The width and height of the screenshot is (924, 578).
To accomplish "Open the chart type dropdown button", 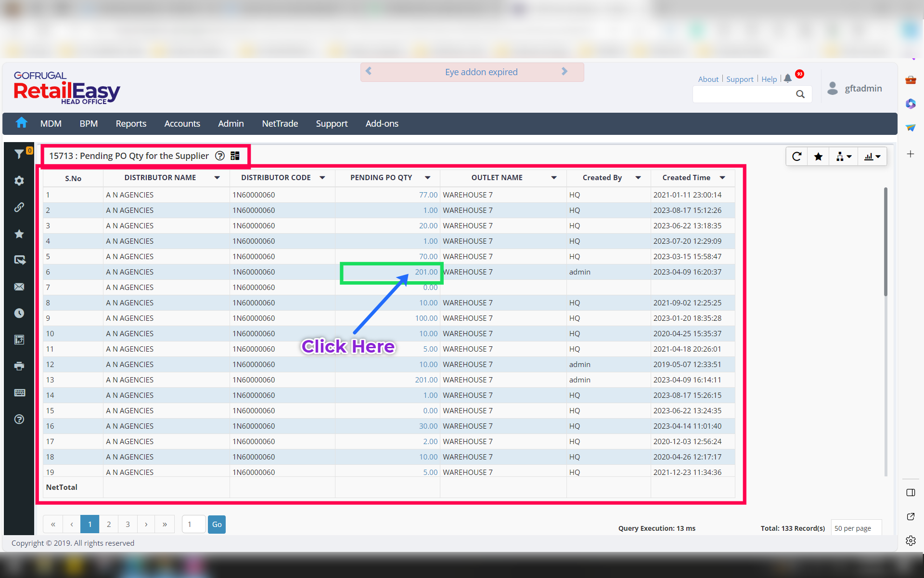I will [x=872, y=157].
